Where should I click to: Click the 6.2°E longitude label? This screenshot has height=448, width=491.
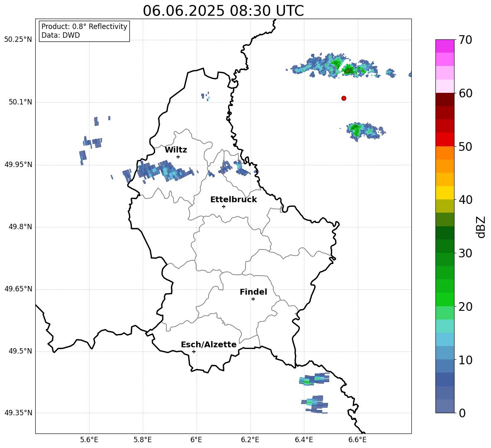(250, 440)
